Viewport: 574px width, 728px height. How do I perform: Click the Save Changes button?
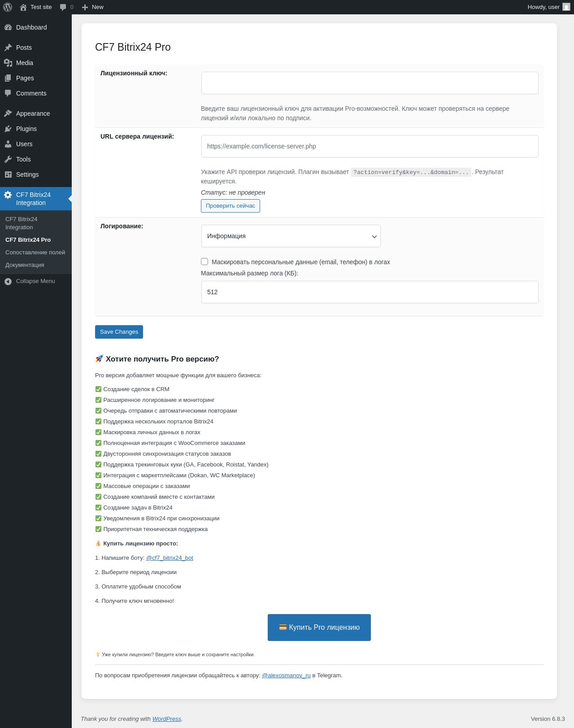(119, 332)
